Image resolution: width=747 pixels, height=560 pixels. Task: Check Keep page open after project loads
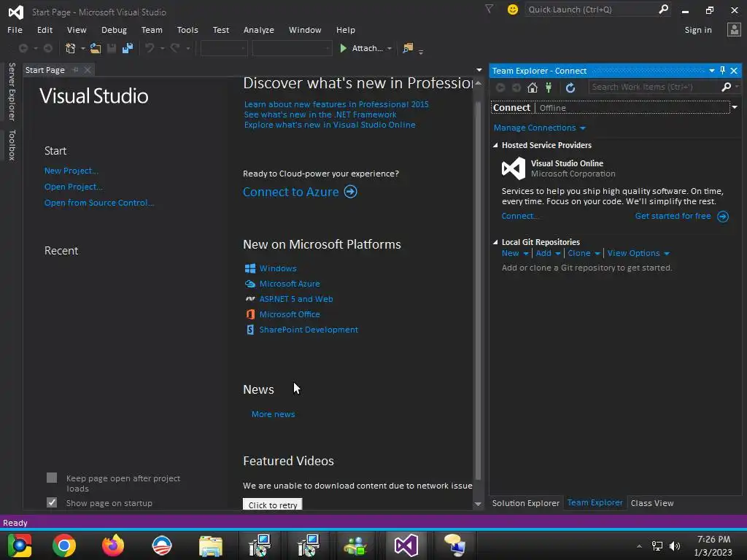tap(52, 478)
